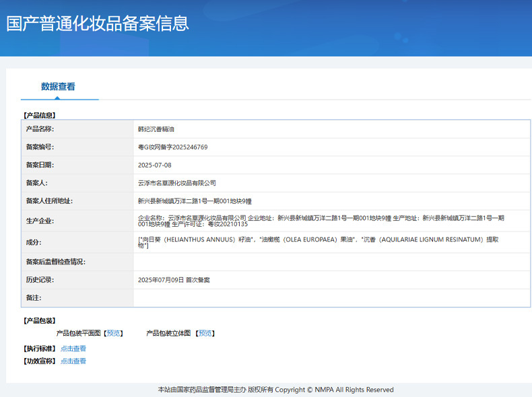
Task: Click the 【产品信息】 section heading
Action: tap(39, 116)
